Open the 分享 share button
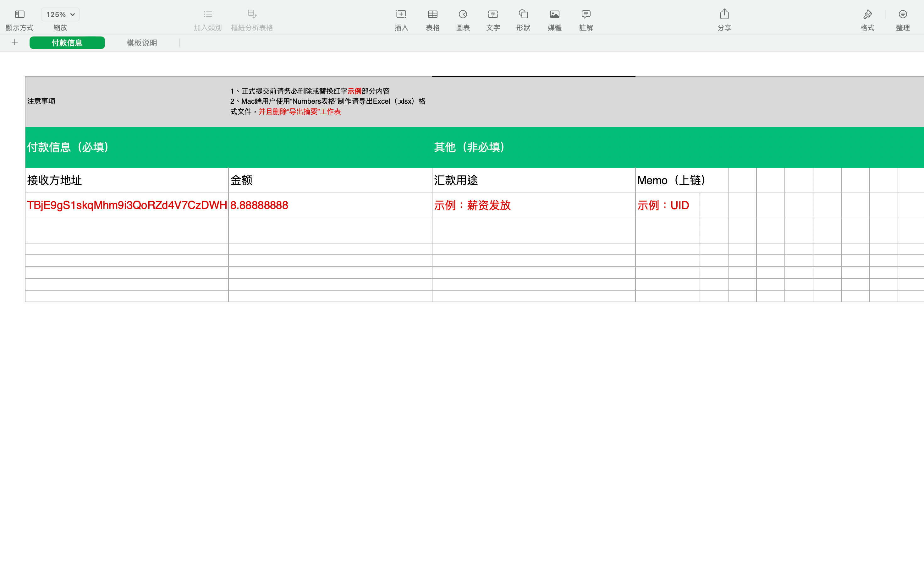Image resolution: width=924 pixels, height=578 pixels. 724,14
